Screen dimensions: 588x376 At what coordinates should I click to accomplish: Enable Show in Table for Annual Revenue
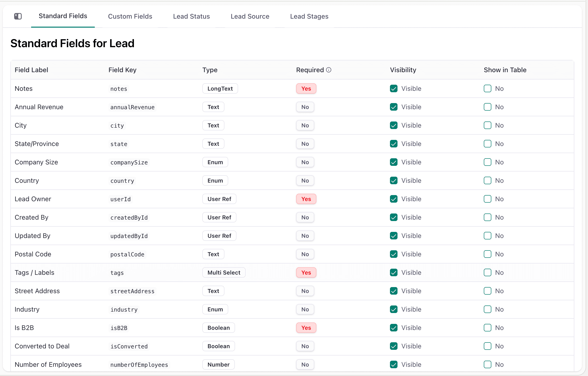[487, 107]
